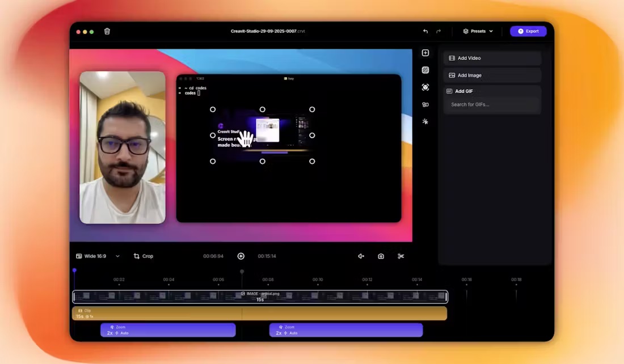624x364 pixels.
Task: Capture a frame with the camera icon
Action: coord(381,256)
